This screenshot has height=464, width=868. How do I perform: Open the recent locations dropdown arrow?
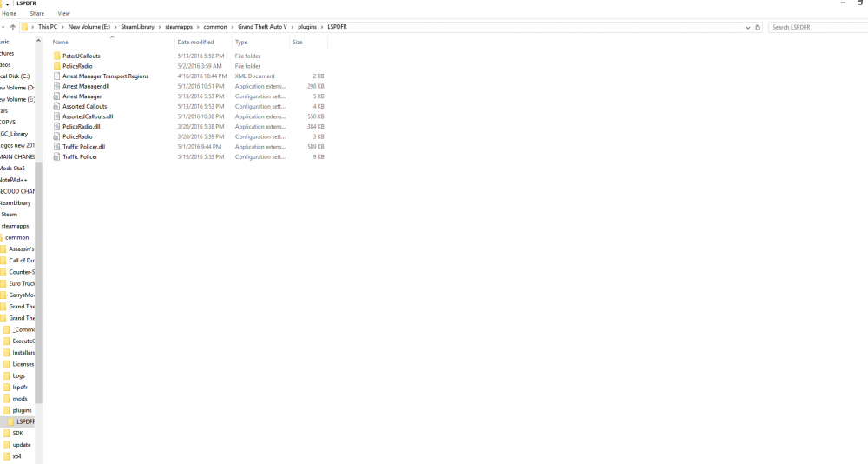(x=3, y=27)
